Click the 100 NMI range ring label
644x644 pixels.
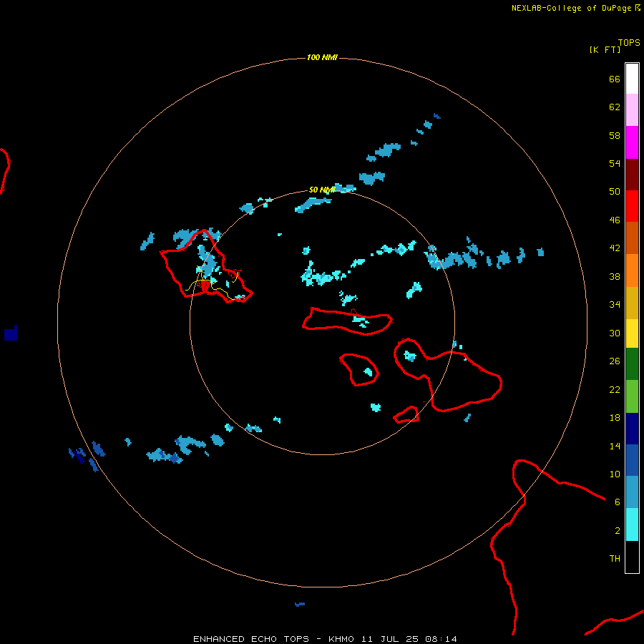pyautogui.click(x=322, y=57)
